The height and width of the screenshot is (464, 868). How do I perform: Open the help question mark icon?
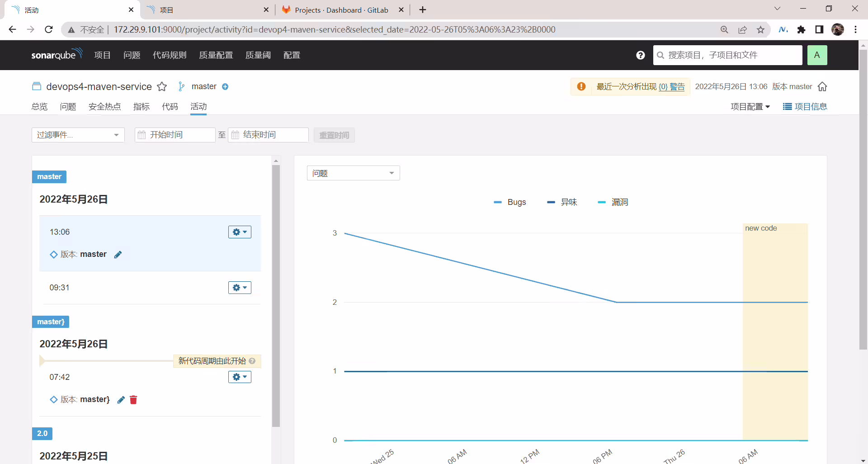640,55
